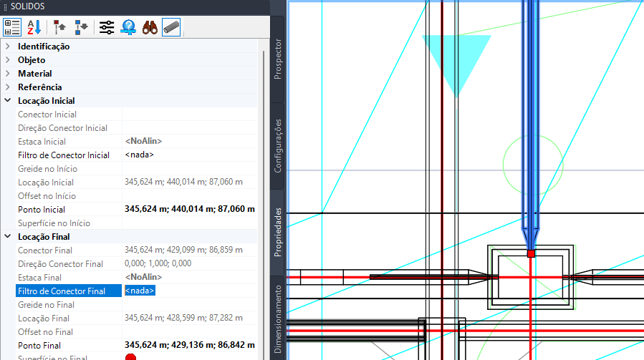Select the Direção Conector Final label
Screen dimensions: 644x360
coord(60,264)
